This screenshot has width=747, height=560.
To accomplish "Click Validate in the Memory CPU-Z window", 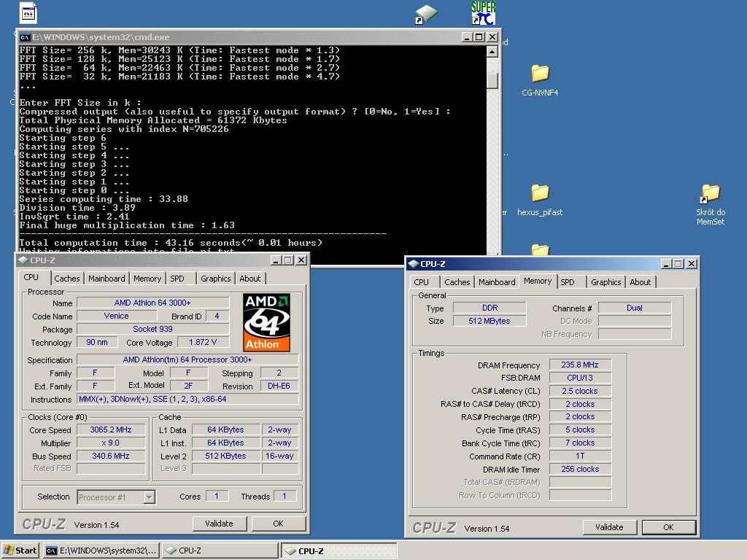I will (609, 527).
